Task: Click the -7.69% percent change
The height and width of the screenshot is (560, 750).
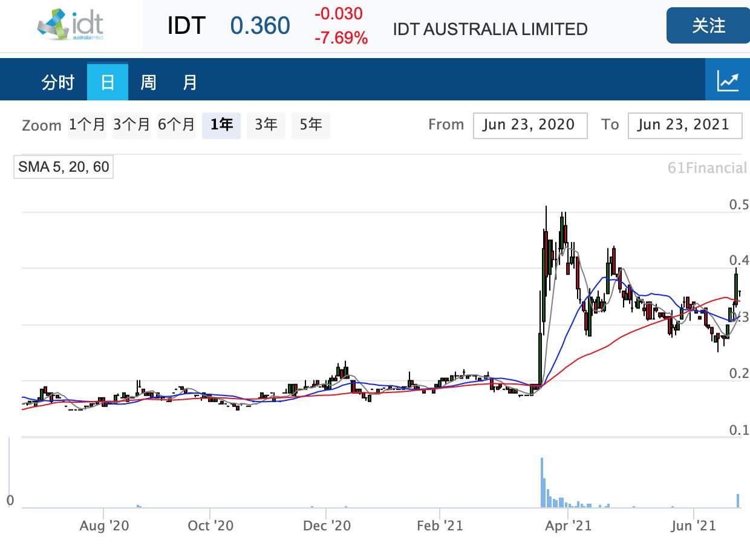Action: (x=341, y=38)
